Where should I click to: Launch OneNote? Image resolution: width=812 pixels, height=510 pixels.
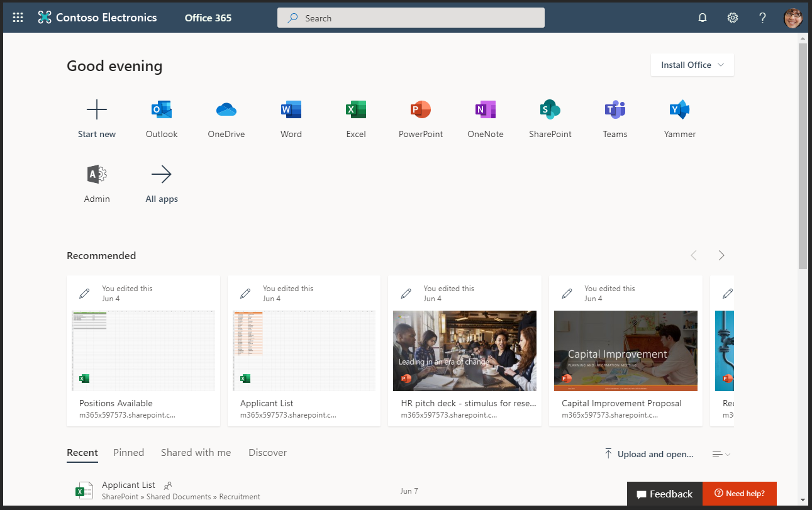(486, 110)
